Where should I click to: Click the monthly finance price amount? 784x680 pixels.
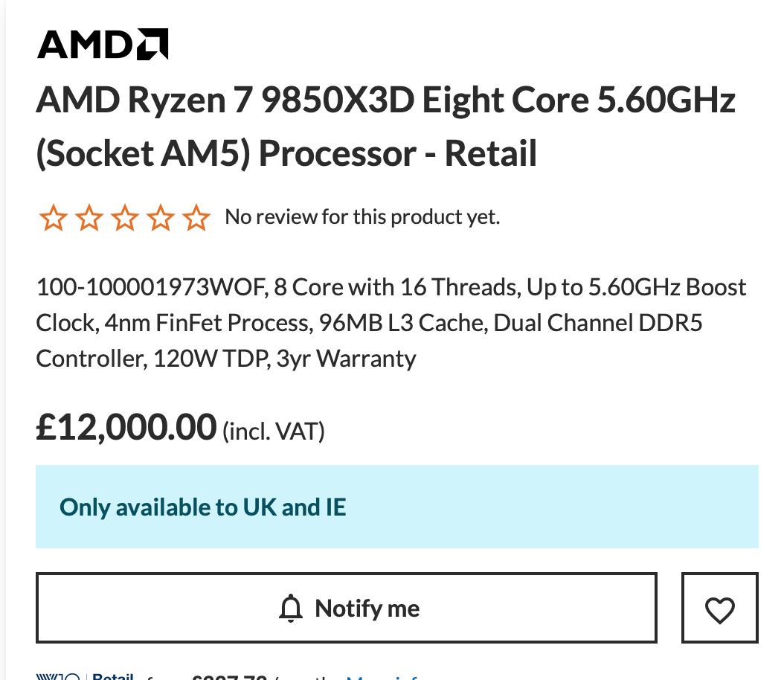[x=229, y=677]
